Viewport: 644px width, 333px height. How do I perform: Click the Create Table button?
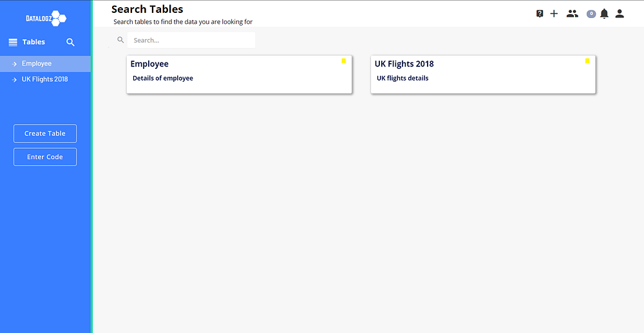[x=45, y=133]
